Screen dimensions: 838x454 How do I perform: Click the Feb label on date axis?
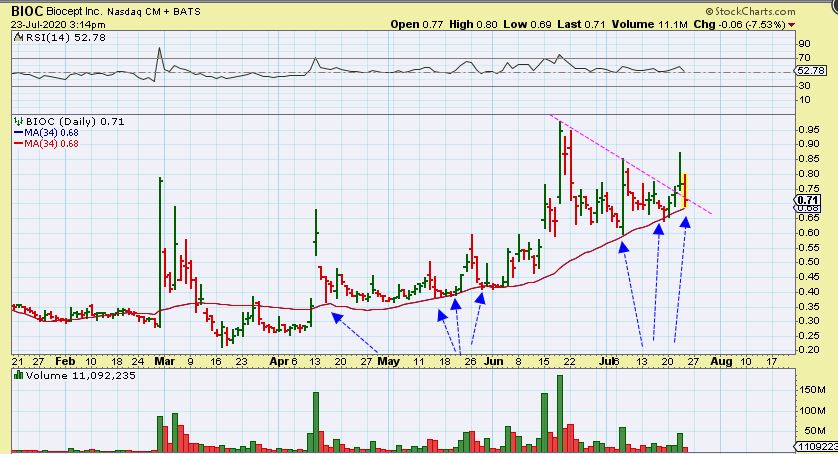coord(65,361)
